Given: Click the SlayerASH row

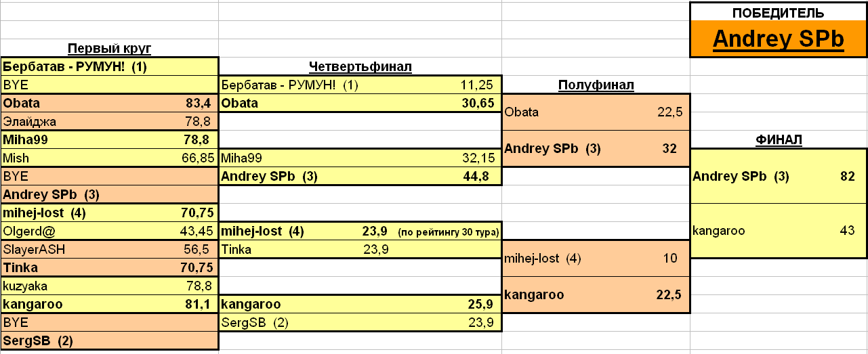Looking at the screenshot, I should pyautogui.click(x=109, y=250).
